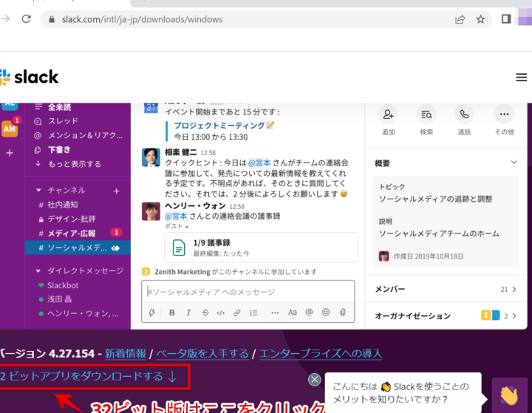Toggle bold formatting in message composer
Screen dimensions: 532x413
pos(171,313)
